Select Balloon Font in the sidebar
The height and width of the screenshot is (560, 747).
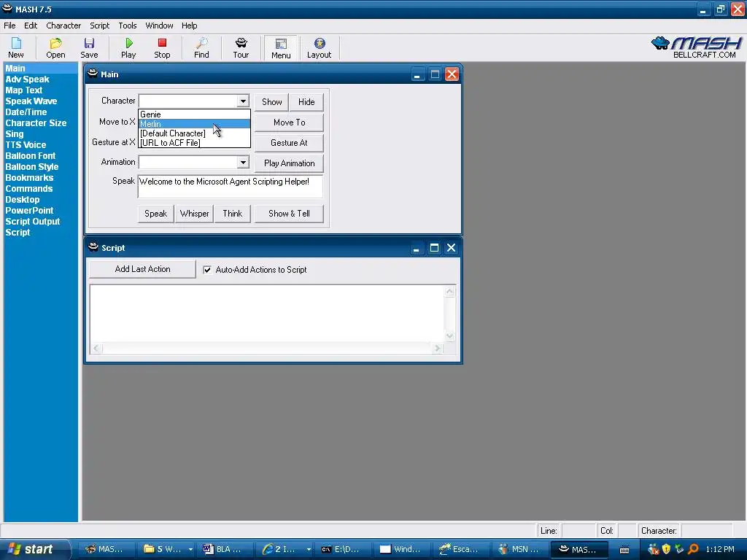30,156
